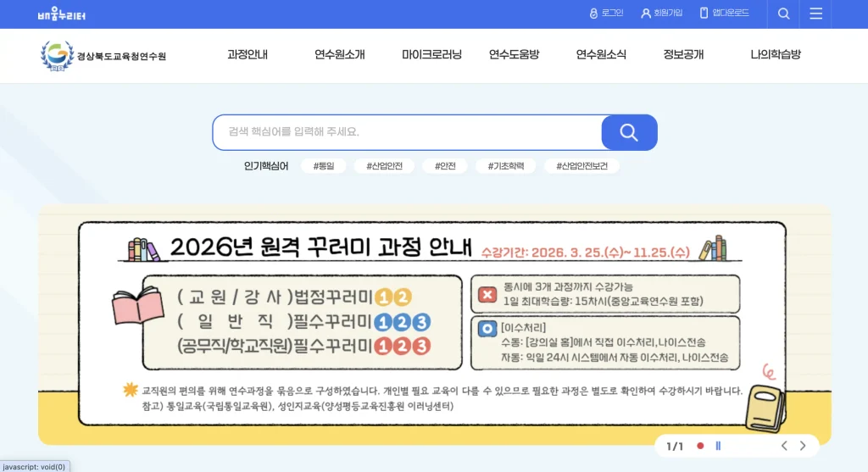Open the 과정안내 menu
The height and width of the screenshot is (472, 868).
(x=248, y=55)
